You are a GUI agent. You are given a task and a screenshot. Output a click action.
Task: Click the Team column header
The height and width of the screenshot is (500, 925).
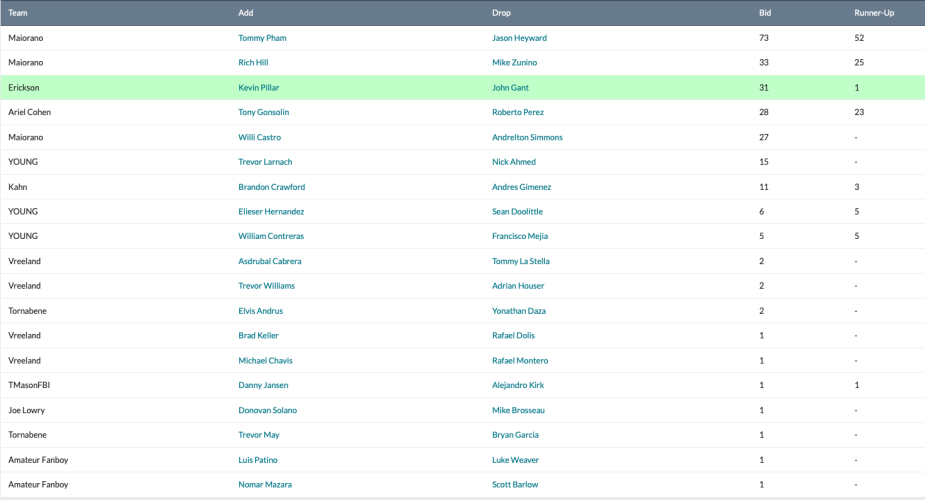(18, 12)
